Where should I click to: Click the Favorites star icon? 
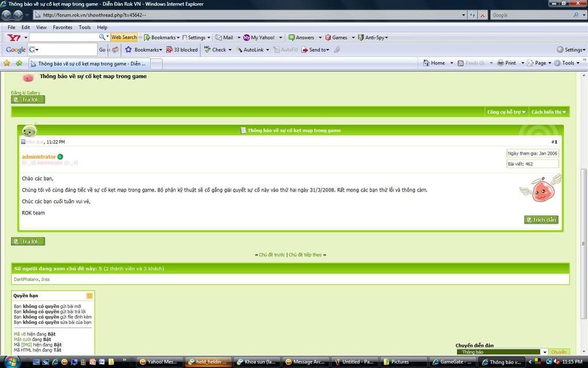(7, 63)
